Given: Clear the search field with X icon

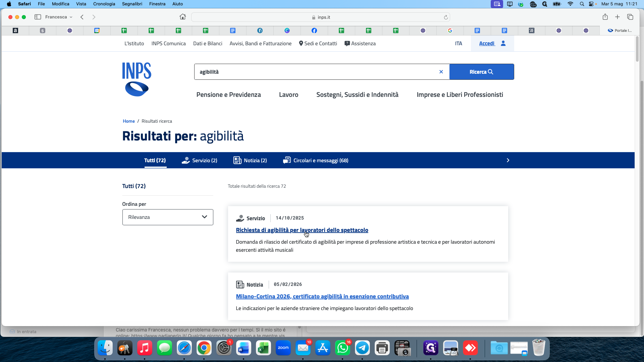Looking at the screenshot, I should point(441,72).
